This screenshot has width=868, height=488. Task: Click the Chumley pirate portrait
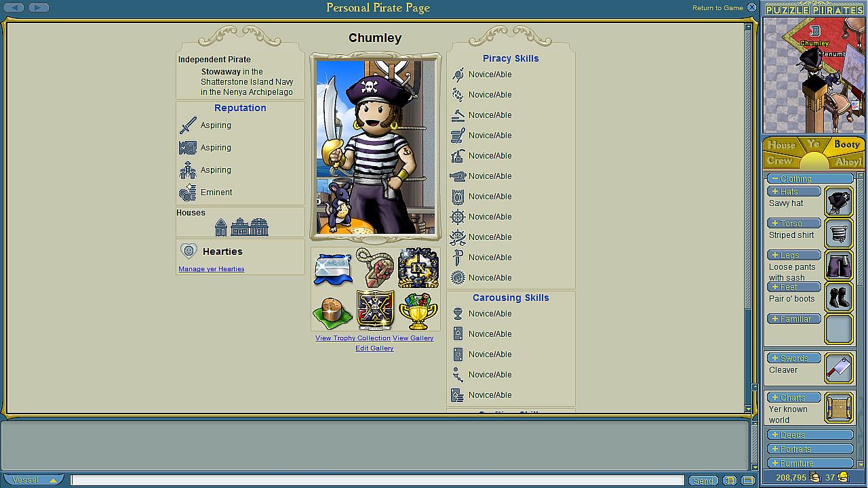pyautogui.click(x=375, y=147)
